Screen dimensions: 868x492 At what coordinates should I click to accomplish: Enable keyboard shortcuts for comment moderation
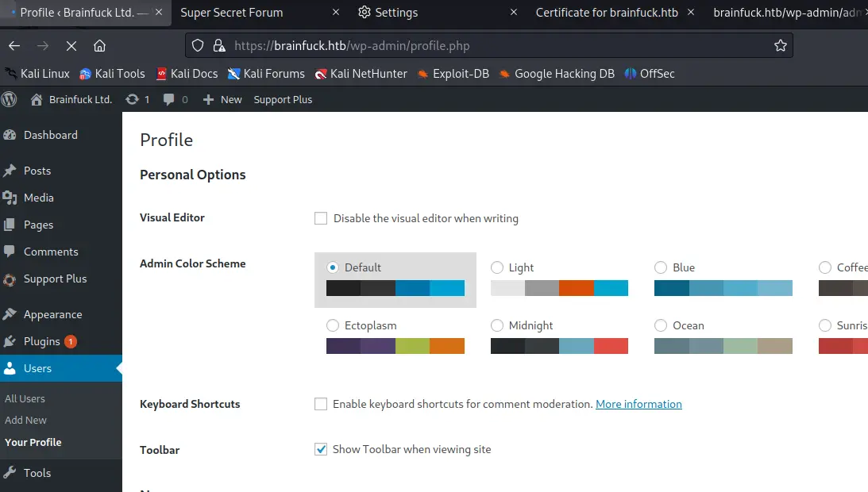321,404
